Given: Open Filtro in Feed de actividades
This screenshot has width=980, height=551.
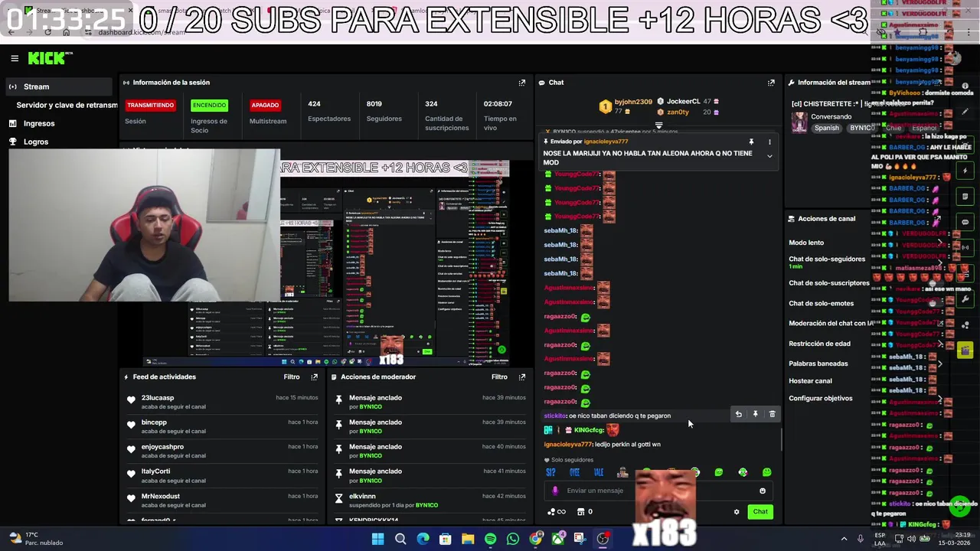Looking at the screenshot, I should (292, 377).
